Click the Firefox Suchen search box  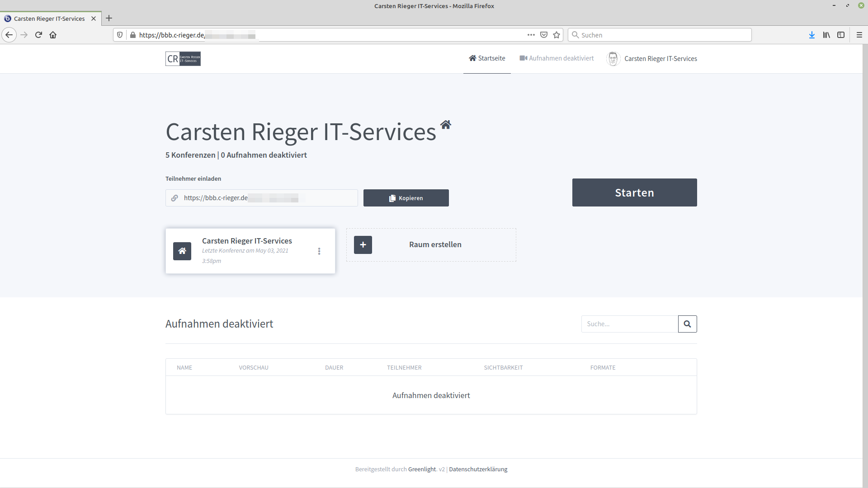click(660, 35)
